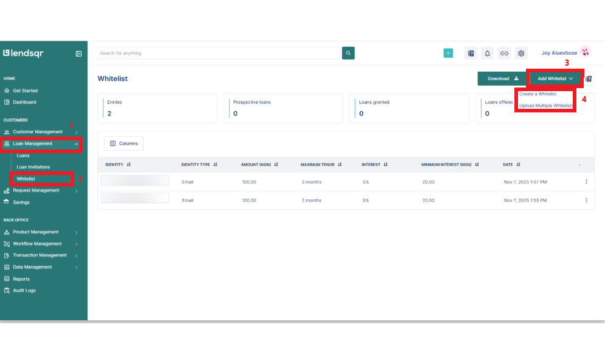This screenshot has height=364, width=605.
Task: Open row options for 1:57 PM entry
Action: pos(586,182)
